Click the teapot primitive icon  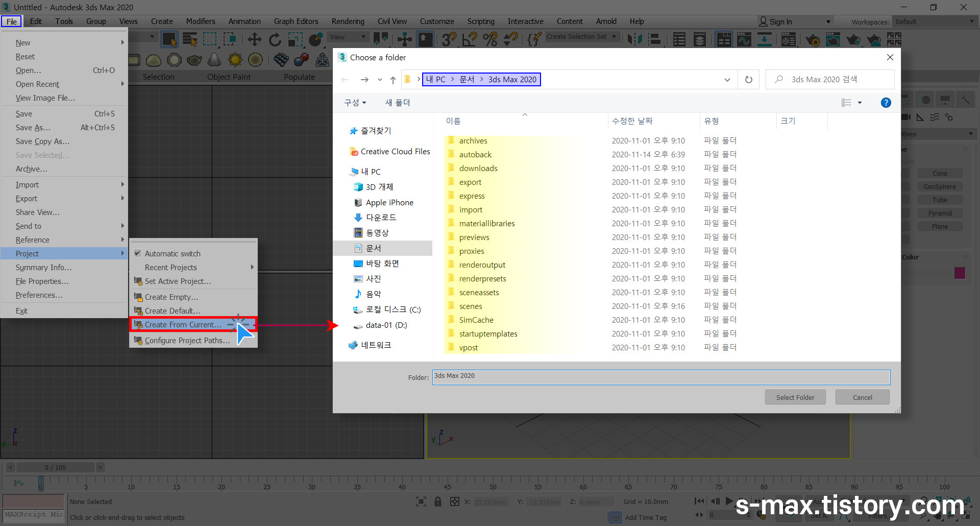tap(194, 60)
